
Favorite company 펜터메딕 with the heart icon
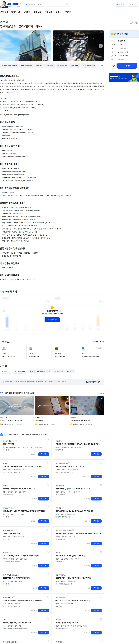pos(10,463)
